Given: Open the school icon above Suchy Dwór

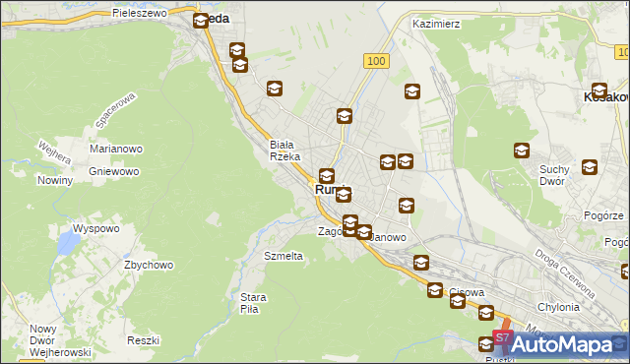Looking at the screenshot, I should pos(522,151).
